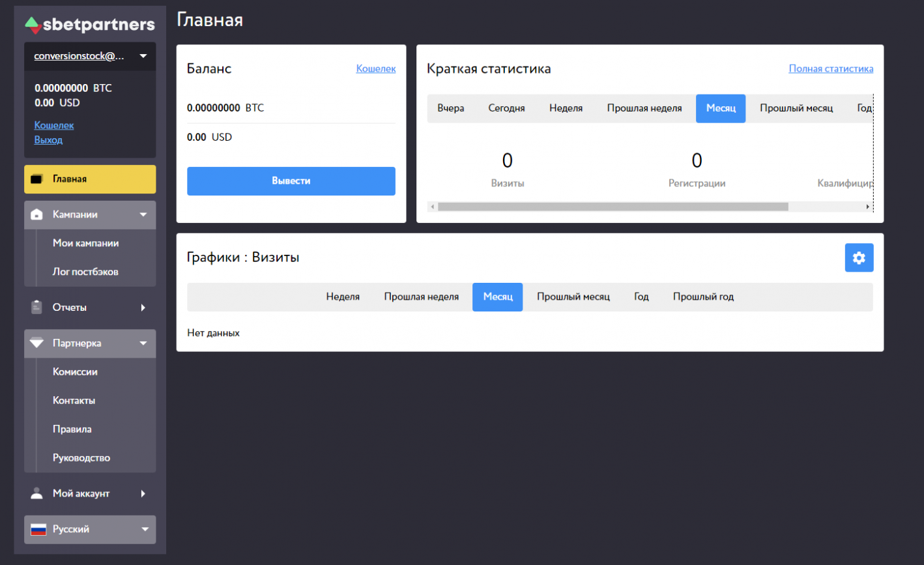Click the 0.00000000 BTC balance in card

pyautogui.click(x=225, y=108)
